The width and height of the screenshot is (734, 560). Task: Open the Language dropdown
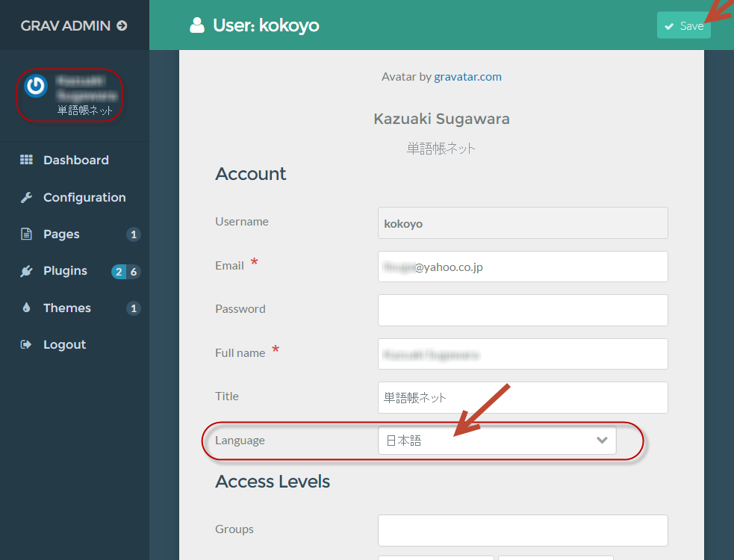(497, 441)
